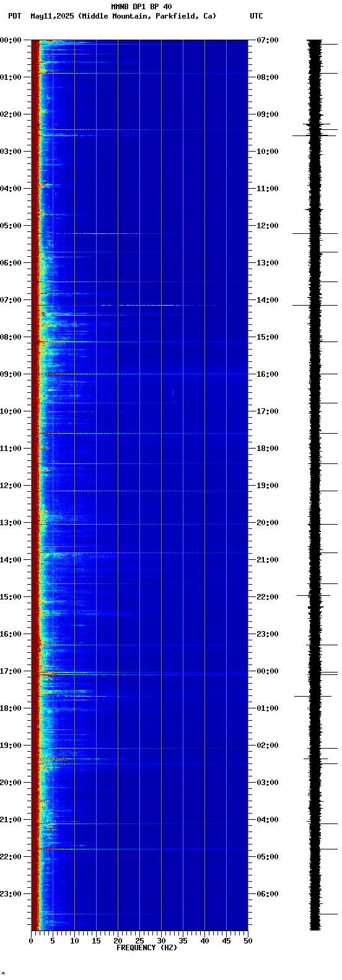Click the first UTC label "07:00"
342x980 pixels.
click(268, 40)
